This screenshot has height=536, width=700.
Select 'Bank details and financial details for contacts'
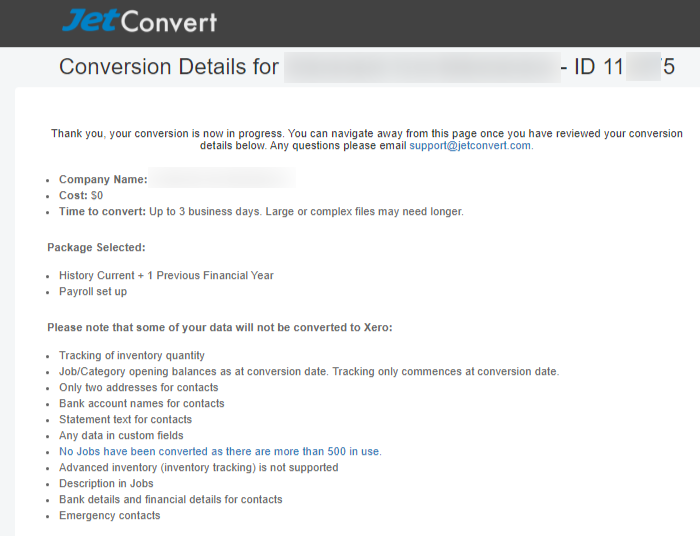(x=171, y=499)
